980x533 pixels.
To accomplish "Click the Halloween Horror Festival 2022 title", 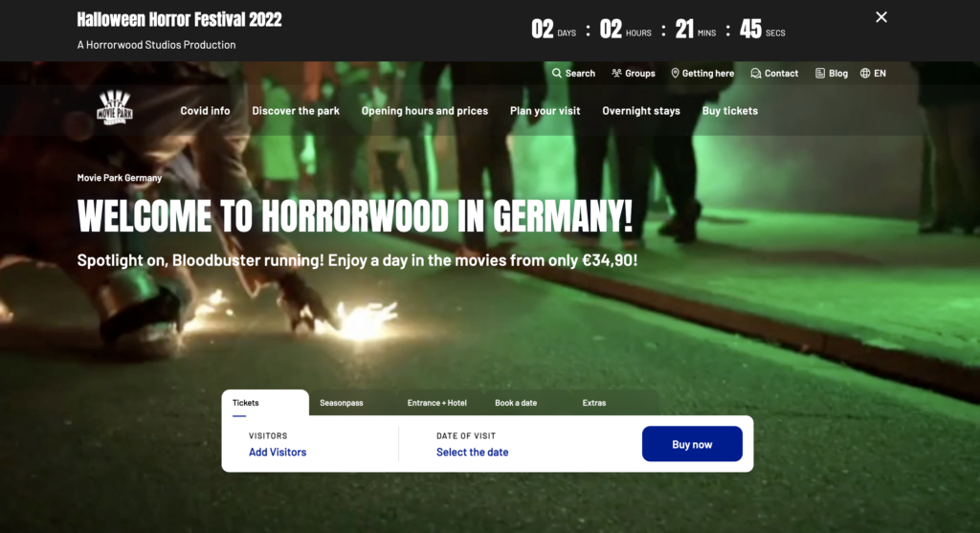I will click(x=179, y=19).
